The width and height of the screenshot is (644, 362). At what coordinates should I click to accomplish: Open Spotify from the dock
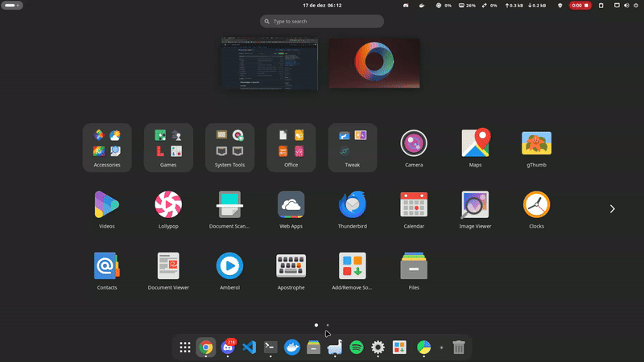357,348
